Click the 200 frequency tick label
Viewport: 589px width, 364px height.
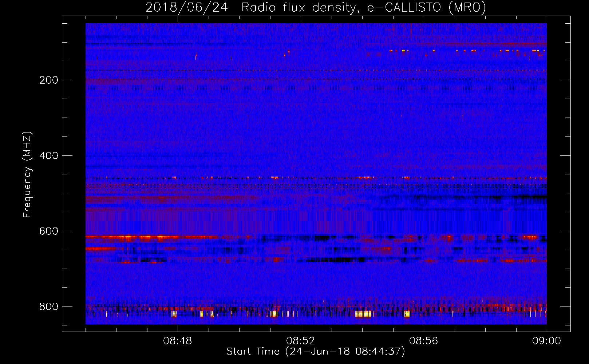click(49, 80)
